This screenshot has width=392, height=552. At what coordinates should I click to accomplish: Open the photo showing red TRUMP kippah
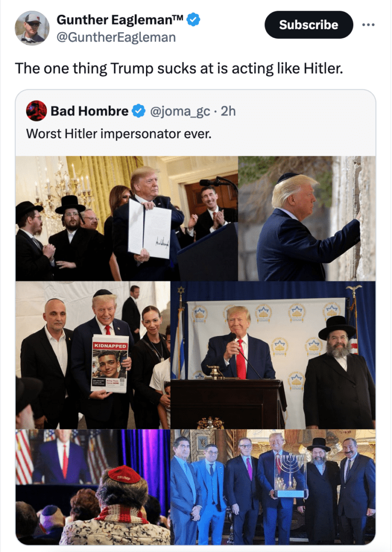(93, 487)
